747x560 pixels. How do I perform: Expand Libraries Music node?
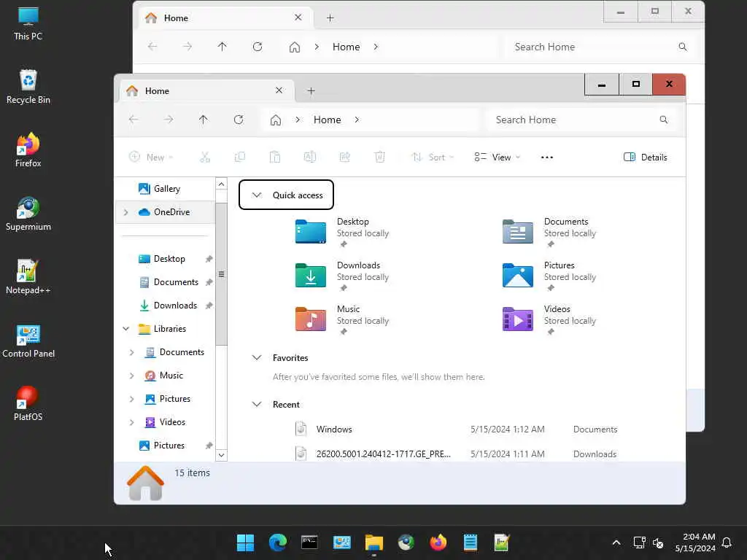pyautogui.click(x=131, y=376)
